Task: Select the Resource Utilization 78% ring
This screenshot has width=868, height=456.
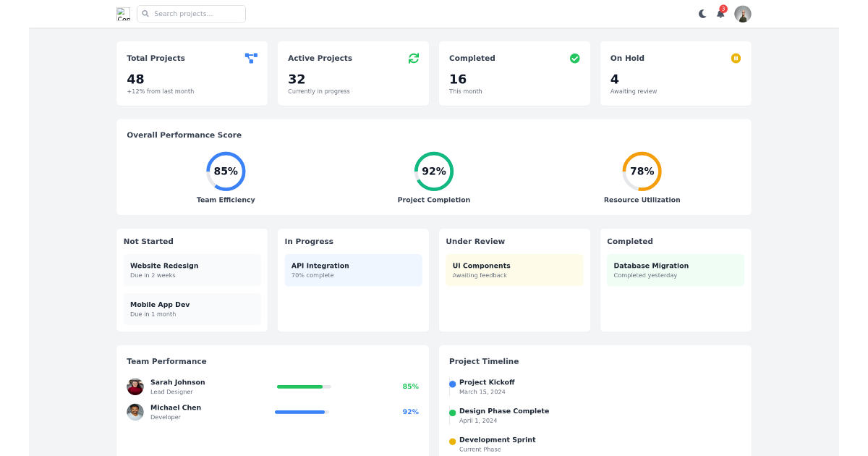Action: pyautogui.click(x=642, y=172)
